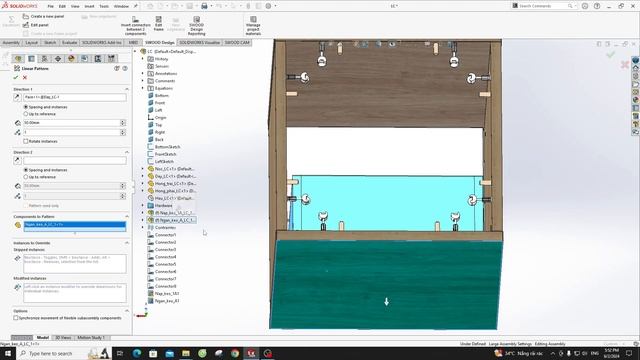Screen dimensions: 640x360
Task: Open Chrome from the taskbar
Action: point(235,353)
